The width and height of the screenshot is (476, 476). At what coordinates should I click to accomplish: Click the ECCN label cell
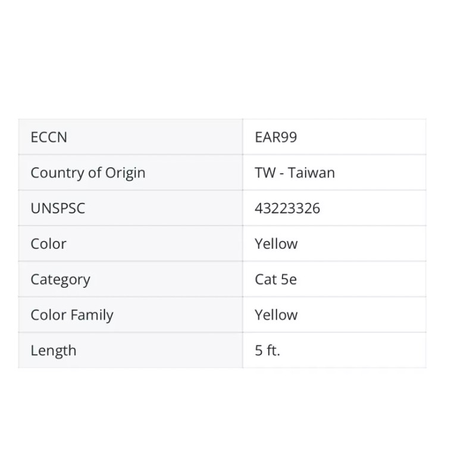49,137
